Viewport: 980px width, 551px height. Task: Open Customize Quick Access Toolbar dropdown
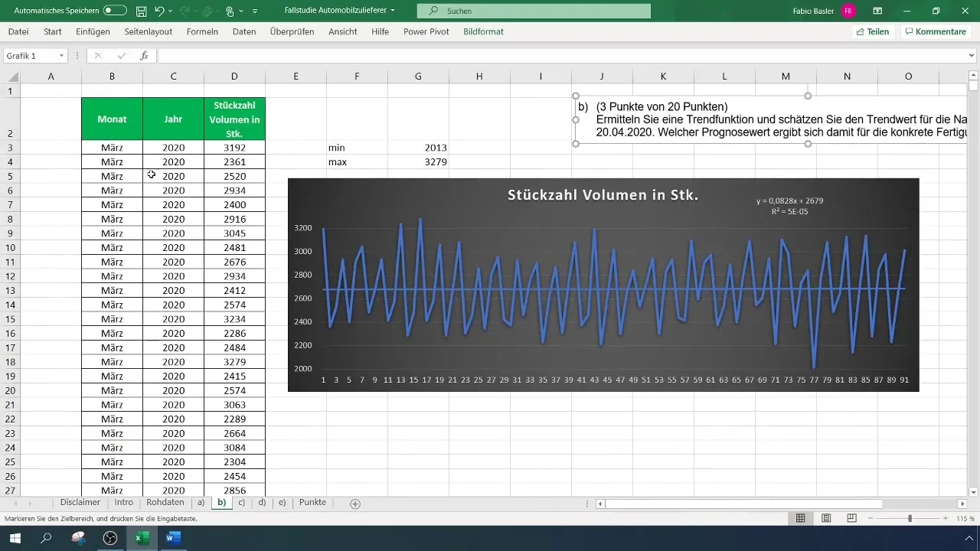pos(254,11)
